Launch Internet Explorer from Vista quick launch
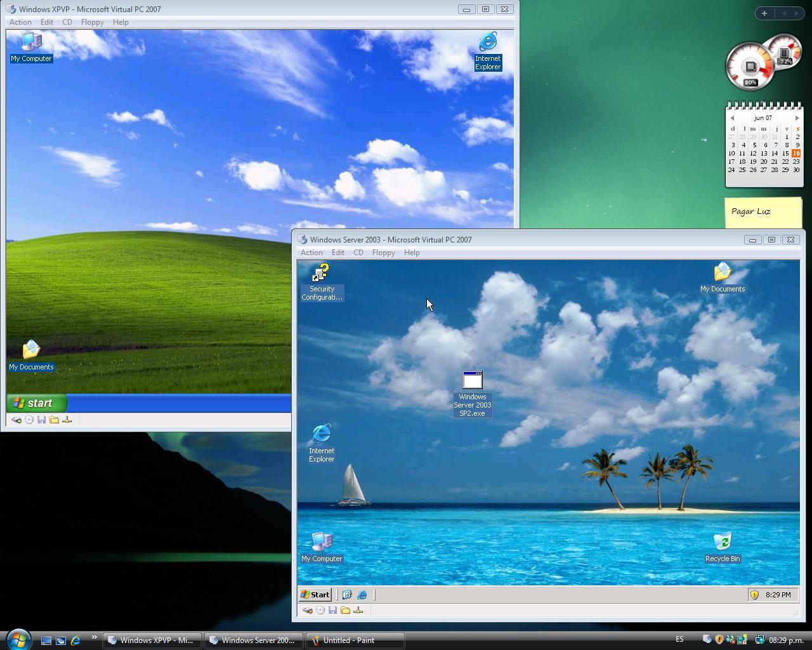Viewport: 812px width, 650px height. (x=75, y=640)
